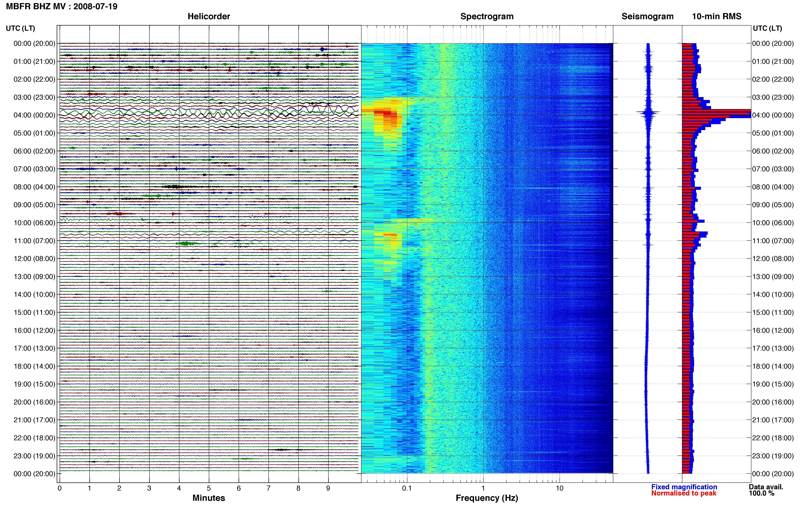Select the 'Fixed magnification' legend text
The width and height of the screenshot is (812, 508).
coord(684,487)
